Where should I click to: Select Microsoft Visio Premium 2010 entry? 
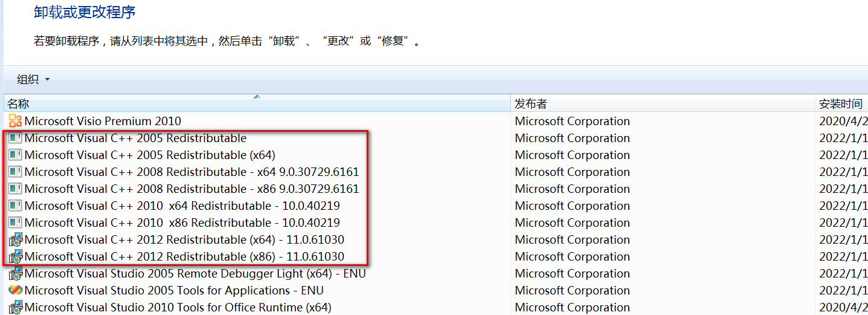tap(103, 121)
